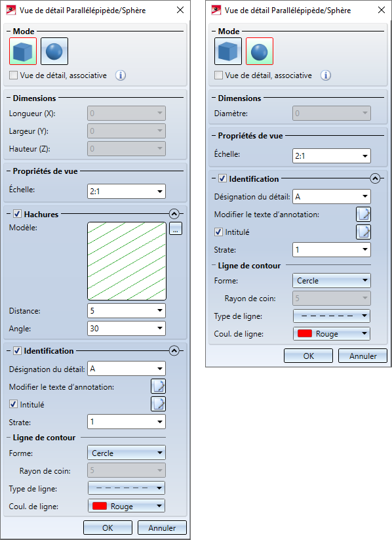Select sphere mode icon in right dialog
Image resolution: width=392 pixels, height=540 pixels.
(x=260, y=51)
